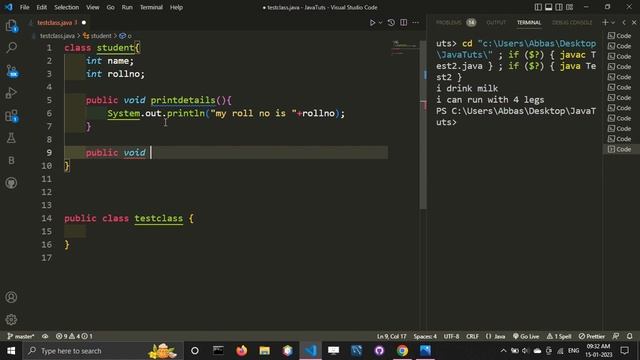Toggle primary side bar layout icon

pyautogui.click(x=538, y=7)
